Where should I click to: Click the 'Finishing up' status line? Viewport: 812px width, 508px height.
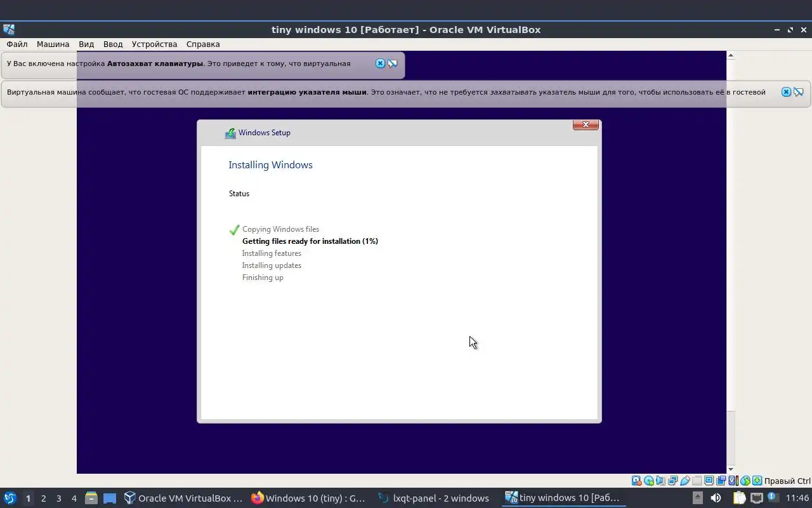[263, 277]
